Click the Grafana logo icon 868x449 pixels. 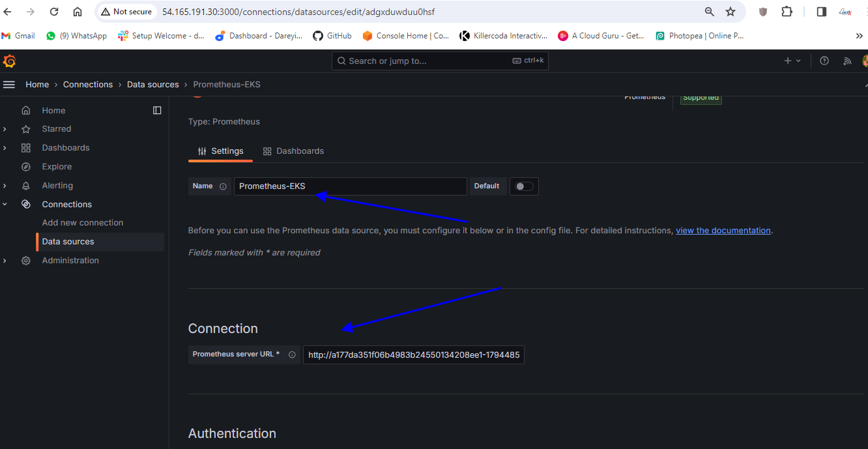9,61
